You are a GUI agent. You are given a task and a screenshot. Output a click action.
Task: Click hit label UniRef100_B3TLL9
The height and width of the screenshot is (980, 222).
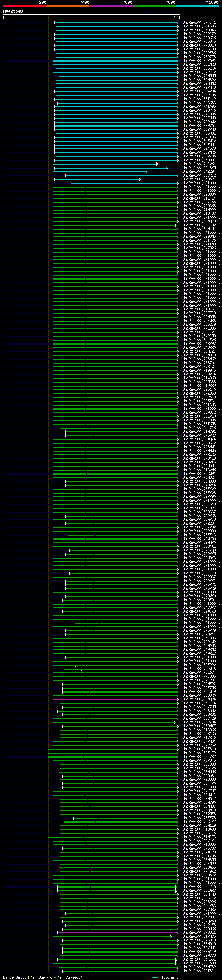pos(199,99)
